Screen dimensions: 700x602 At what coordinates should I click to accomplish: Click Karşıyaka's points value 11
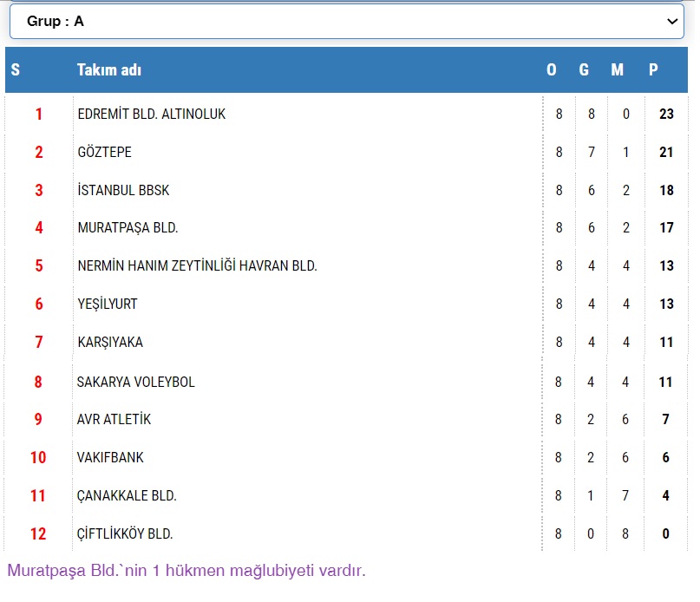tap(666, 342)
